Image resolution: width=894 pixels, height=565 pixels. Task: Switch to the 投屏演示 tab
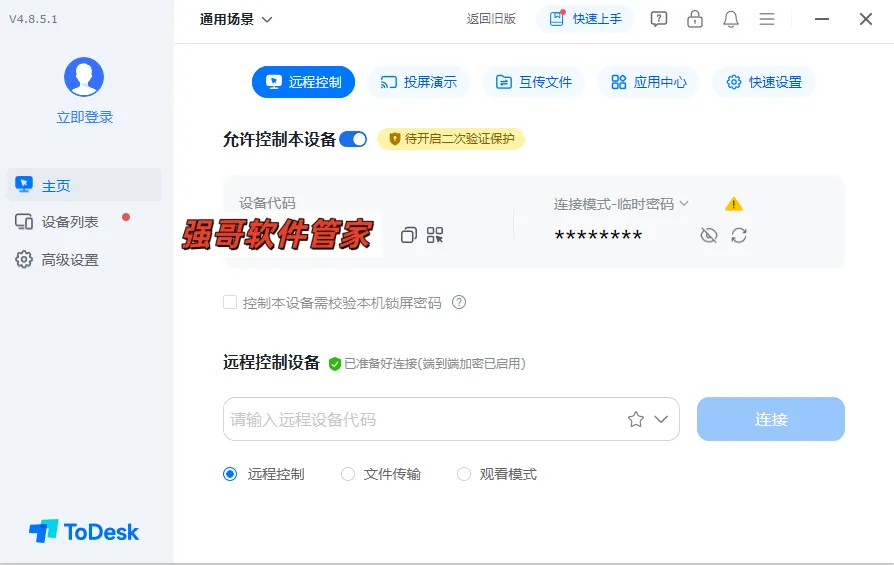tap(418, 82)
